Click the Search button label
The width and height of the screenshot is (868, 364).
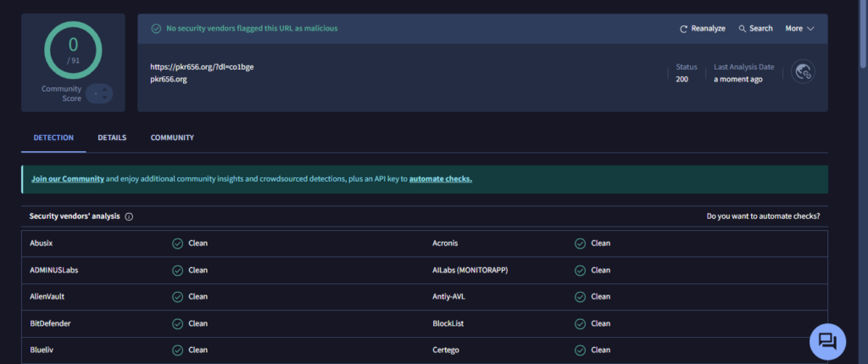click(x=761, y=28)
